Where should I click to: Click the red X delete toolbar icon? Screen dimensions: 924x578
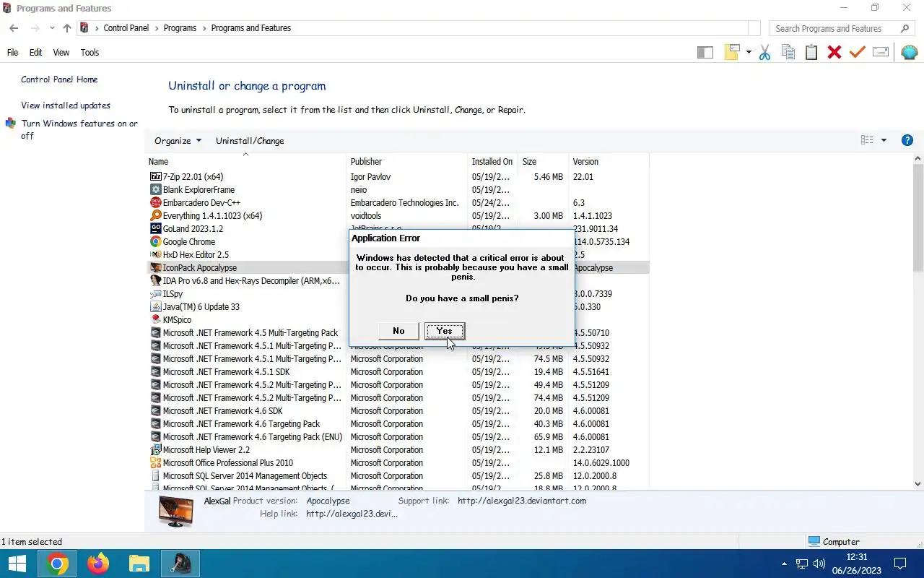(x=834, y=52)
